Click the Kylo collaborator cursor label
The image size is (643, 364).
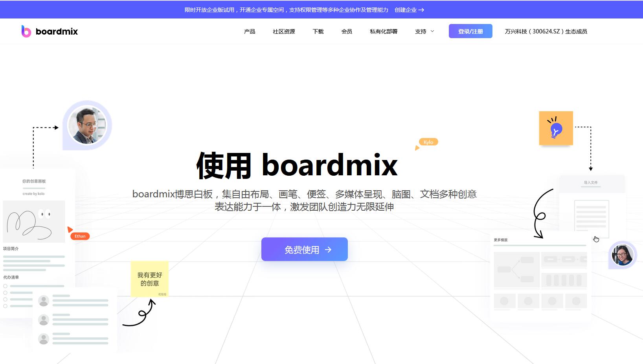tap(428, 142)
